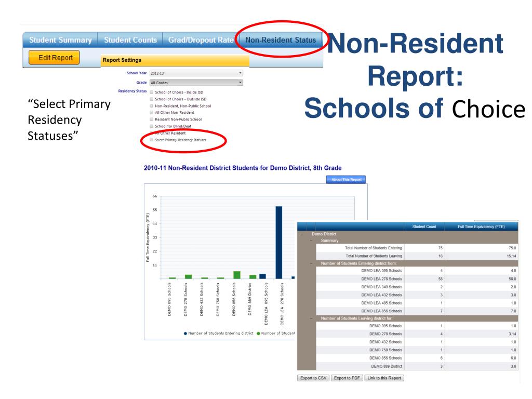Open the Grade dropdown
This screenshot has width=532, height=399.
tap(196, 83)
